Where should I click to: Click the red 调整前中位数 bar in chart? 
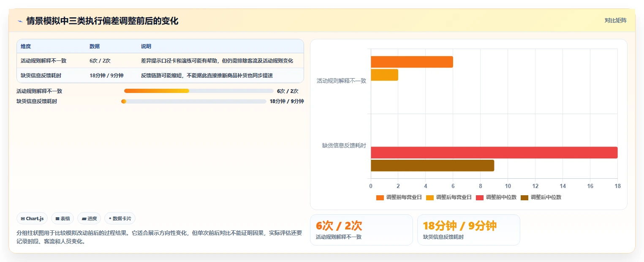pos(494,153)
